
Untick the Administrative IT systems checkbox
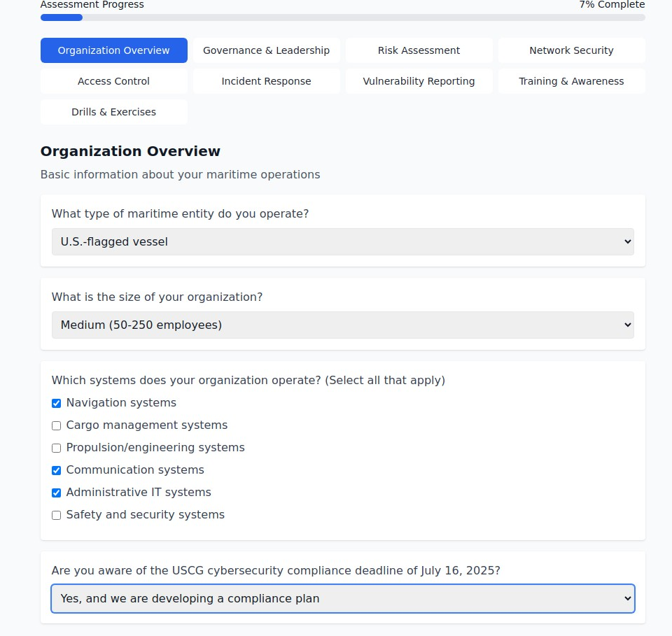point(57,493)
